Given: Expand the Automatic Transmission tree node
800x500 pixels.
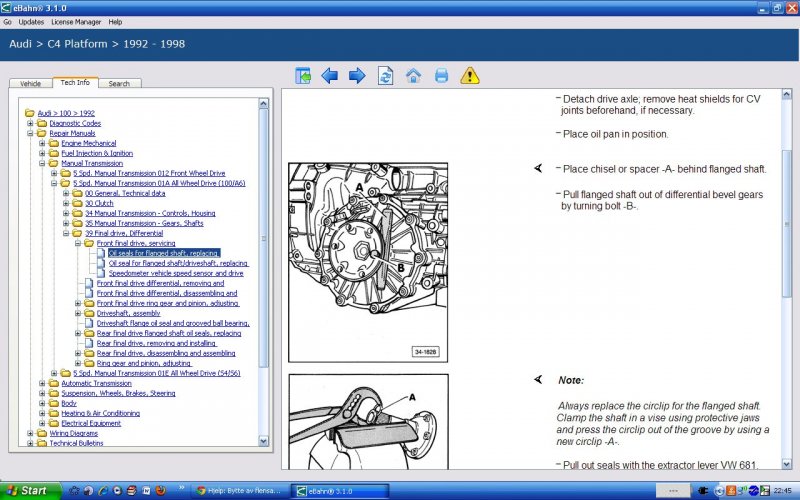Looking at the screenshot, I should 42,383.
